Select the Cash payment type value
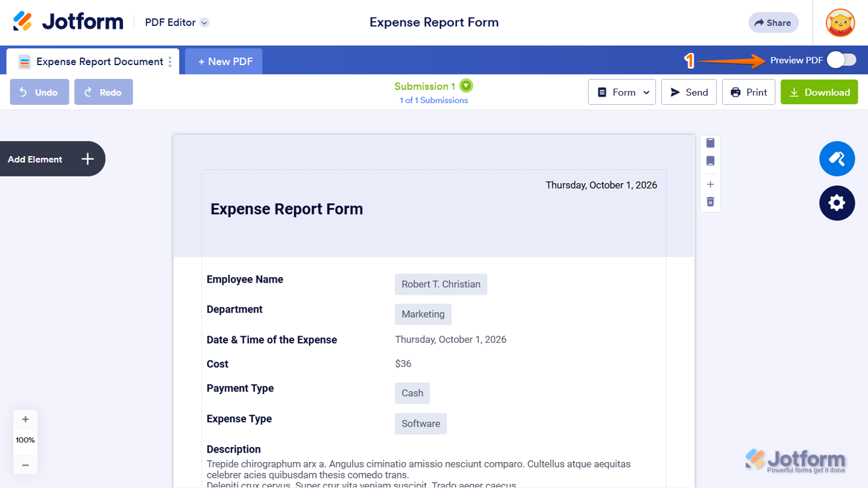Image resolution: width=868 pixels, height=488 pixels. (412, 393)
